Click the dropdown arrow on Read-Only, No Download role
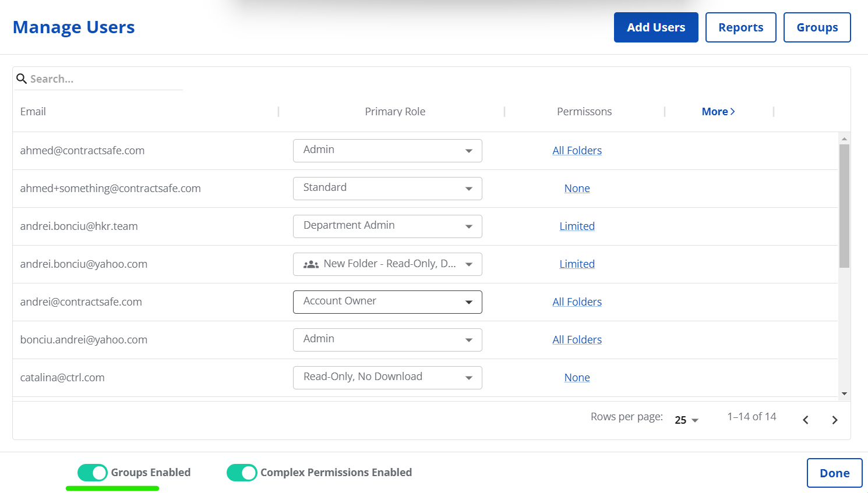Viewport: 868px width, 493px height. (469, 377)
